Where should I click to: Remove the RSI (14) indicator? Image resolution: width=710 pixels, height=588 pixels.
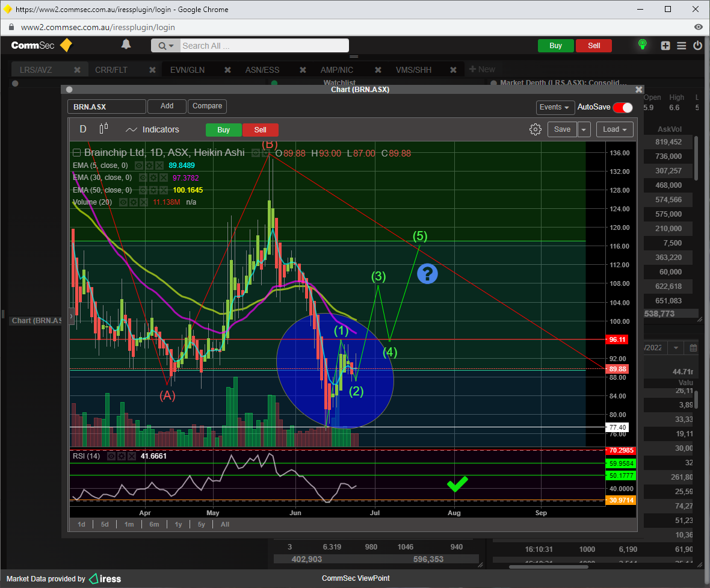[131, 456]
